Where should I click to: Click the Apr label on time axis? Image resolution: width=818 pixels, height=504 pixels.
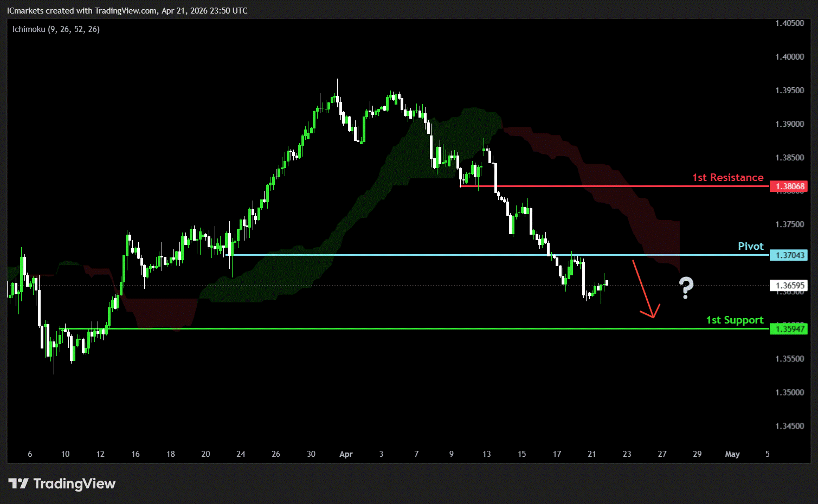point(346,454)
